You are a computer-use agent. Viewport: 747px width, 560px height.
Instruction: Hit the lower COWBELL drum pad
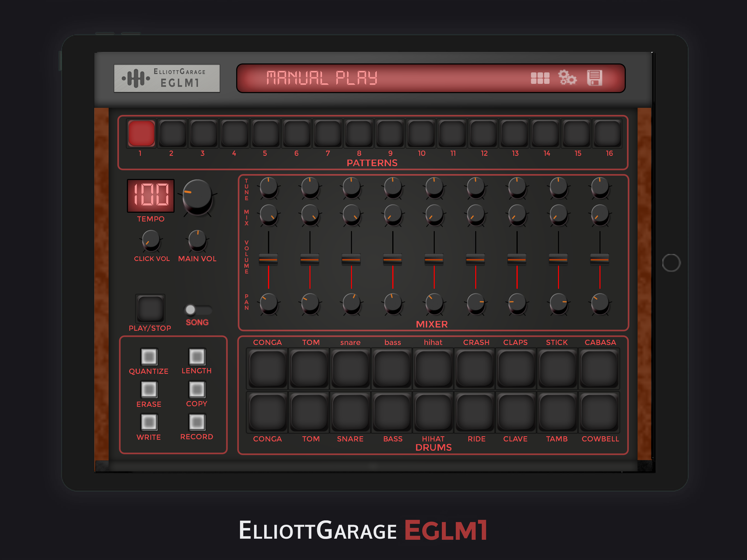point(599,412)
